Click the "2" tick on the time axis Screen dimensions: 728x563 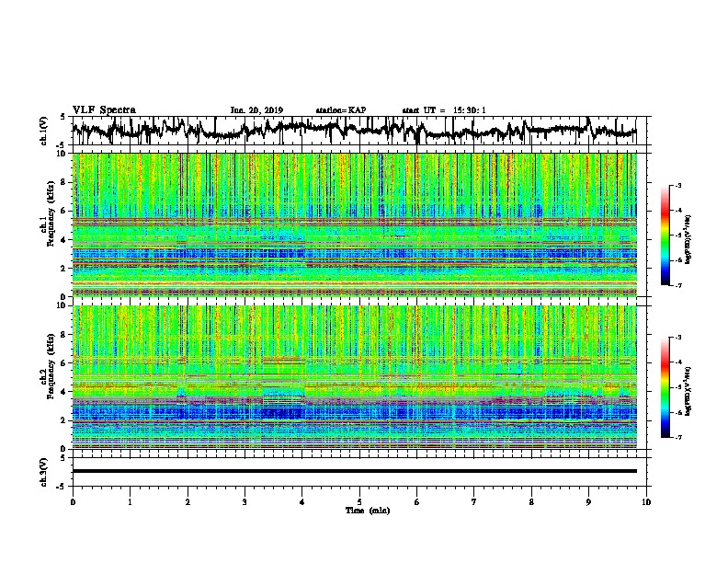tap(188, 502)
